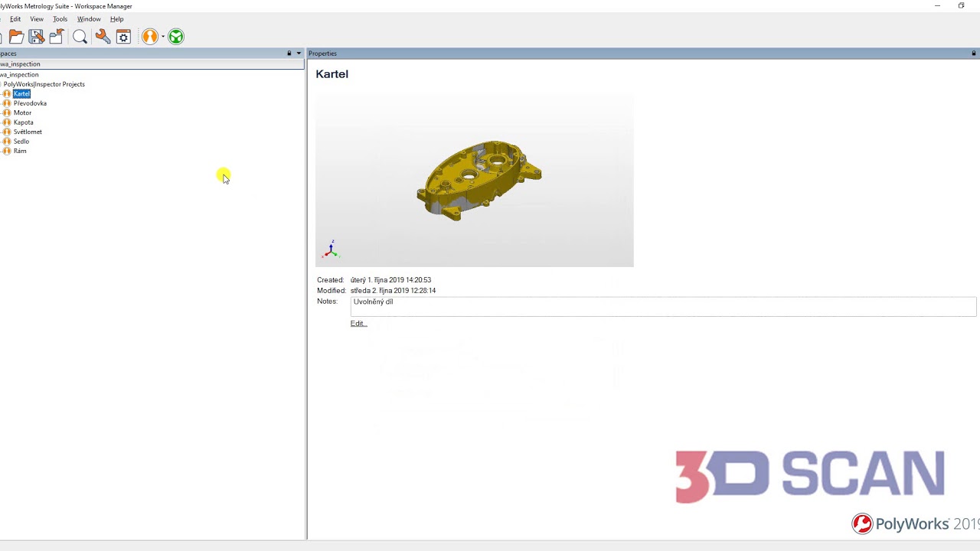This screenshot has width=980, height=551.
Task: Click the orange project icon beside Motor
Action: [6, 112]
